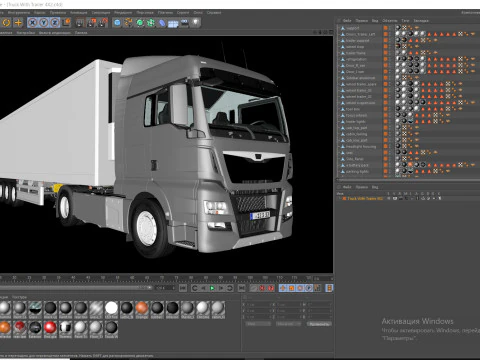Open the Рендеринг menu
The image size is (480, 360).
click(x=123, y=12)
